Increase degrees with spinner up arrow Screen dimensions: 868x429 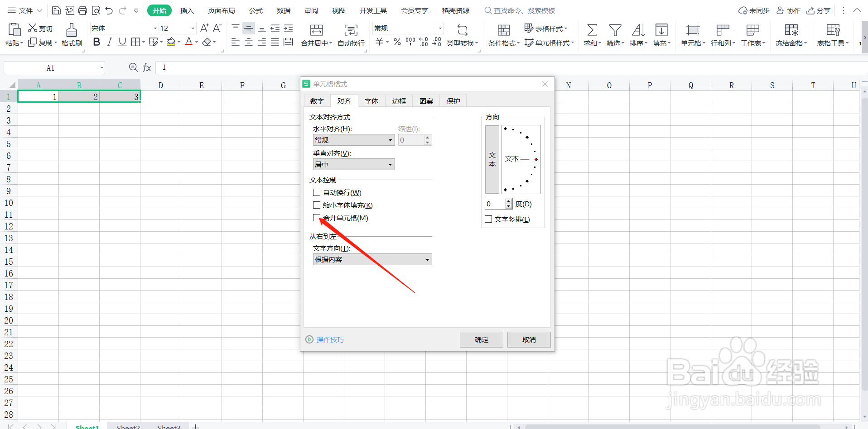(509, 201)
